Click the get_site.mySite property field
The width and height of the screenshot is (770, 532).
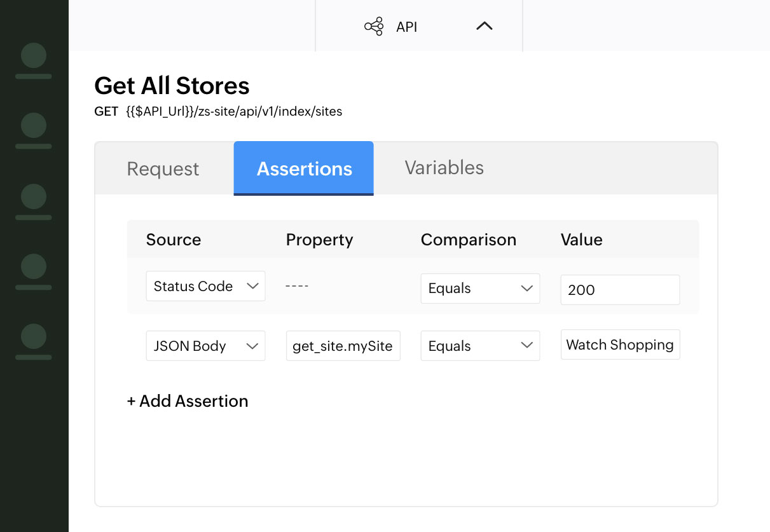click(343, 346)
